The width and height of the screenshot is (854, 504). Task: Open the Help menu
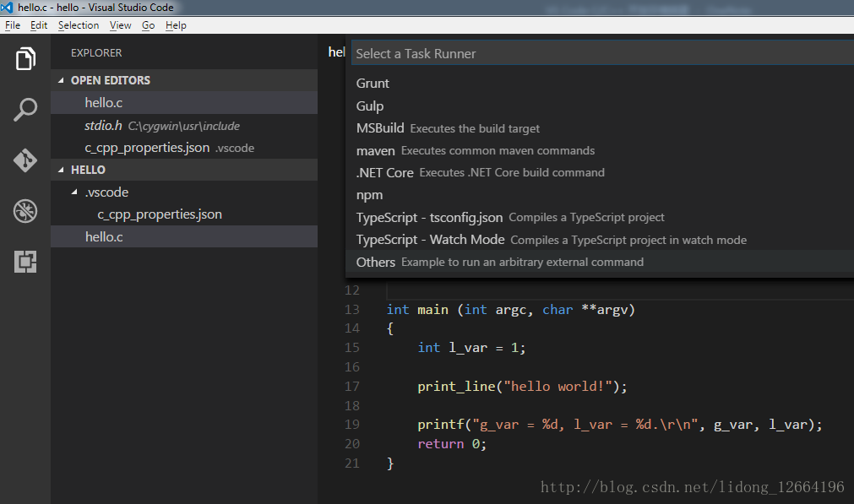click(x=176, y=25)
